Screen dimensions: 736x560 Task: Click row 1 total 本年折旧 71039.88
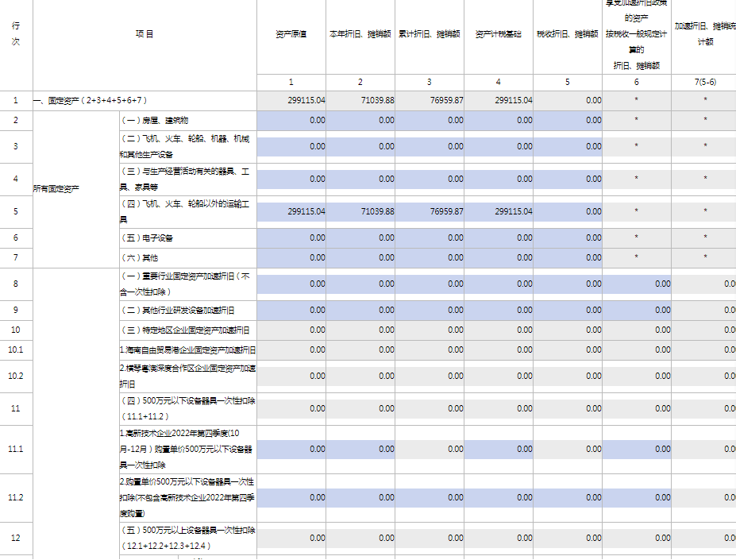pyautogui.click(x=360, y=100)
